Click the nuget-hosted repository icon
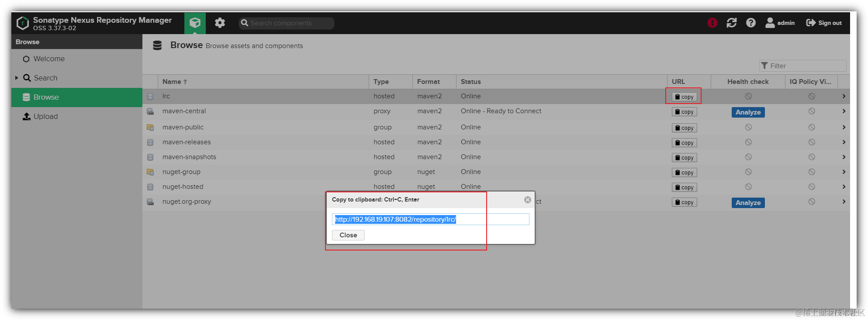Image resolution: width=868 pixels, height=320 pixels. coord(150,187)
